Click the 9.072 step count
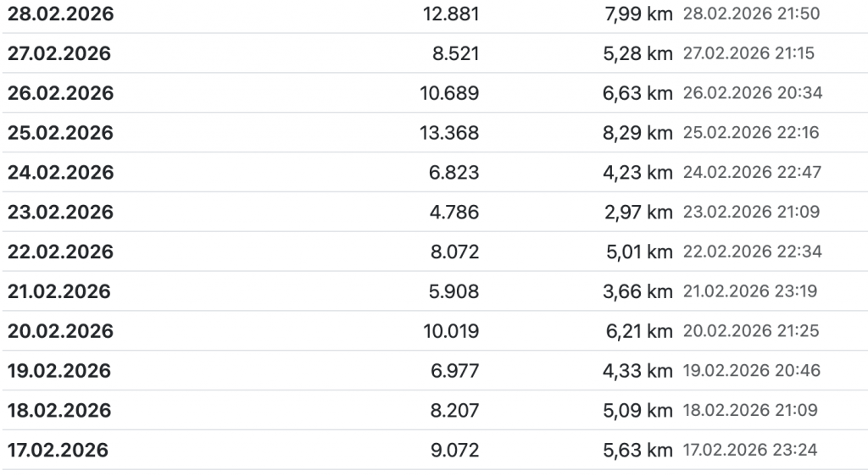 point(455,450)
